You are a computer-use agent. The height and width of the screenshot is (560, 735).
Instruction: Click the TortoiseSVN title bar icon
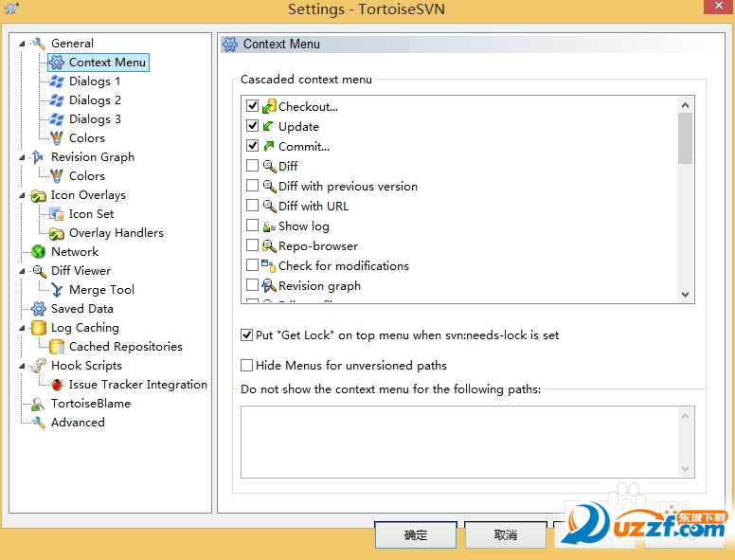coord(10,8)
